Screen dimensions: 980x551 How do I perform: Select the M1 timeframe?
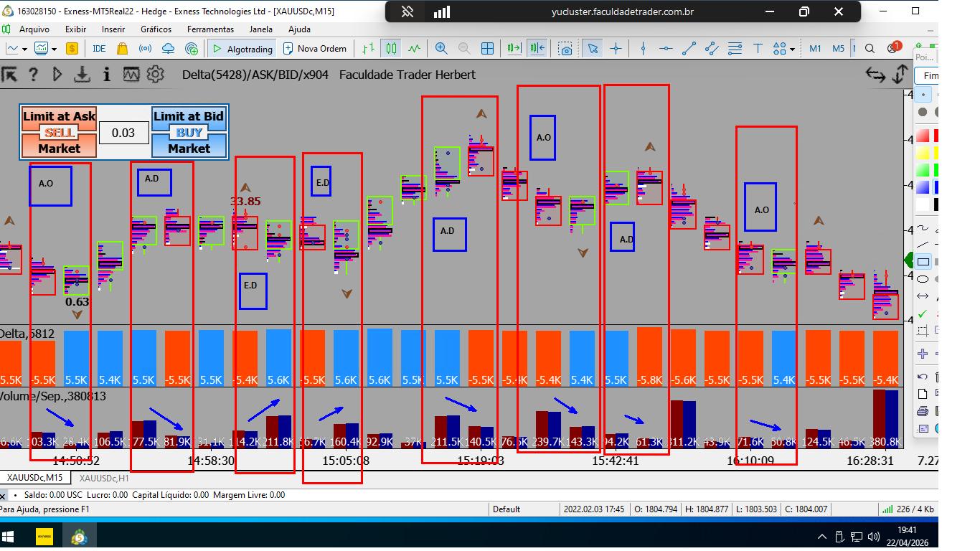[x=815, y=49]
